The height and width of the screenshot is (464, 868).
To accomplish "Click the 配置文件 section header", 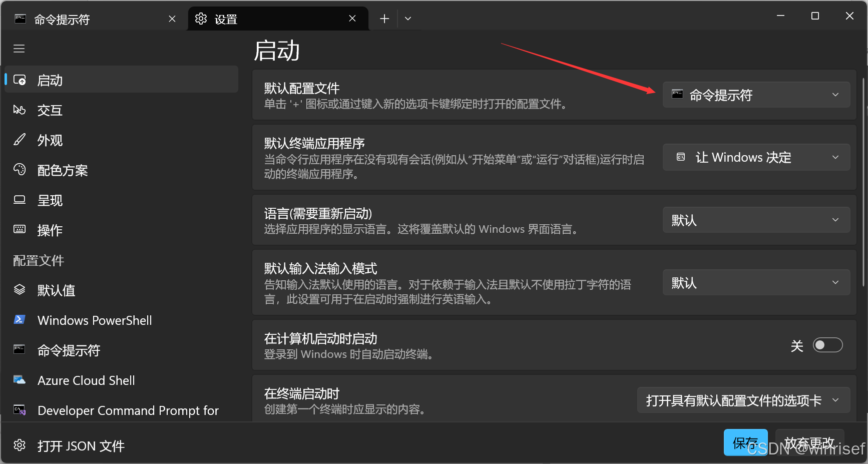I will coord(39,260).
